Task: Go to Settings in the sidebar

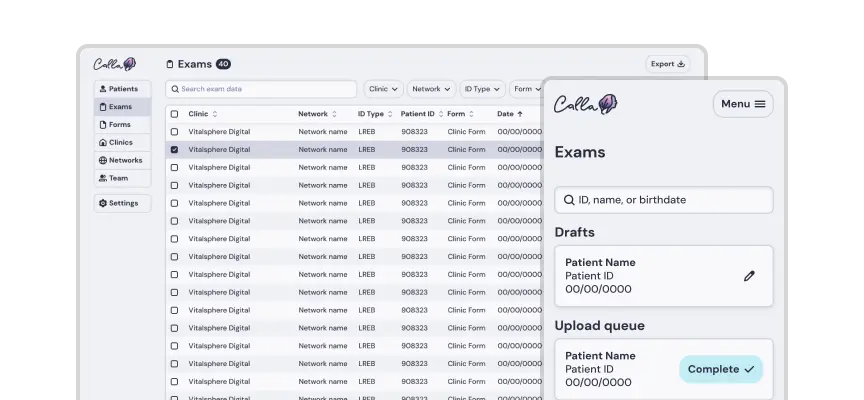Action: click(122, 203)
